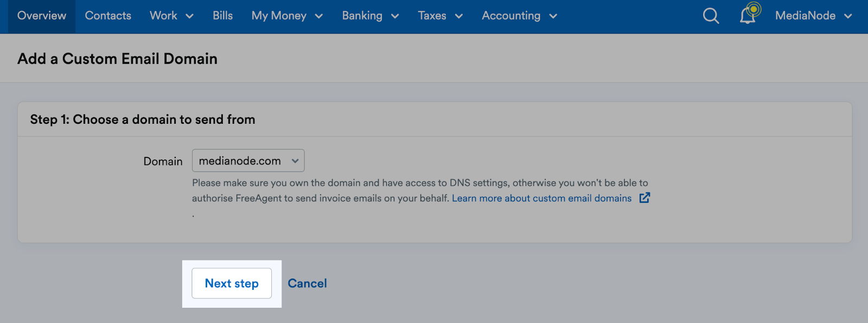Go to Contacts in the navigation bar
Image resolution: width=868 pixels, height=323 pixels.
coord(108,16)
